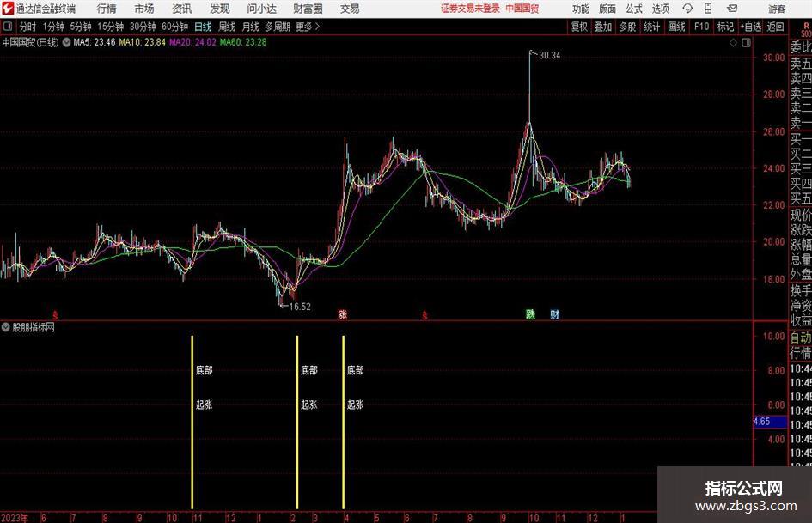Click the 返回 back button
This screenshot has width=812, height=523.
775,27
